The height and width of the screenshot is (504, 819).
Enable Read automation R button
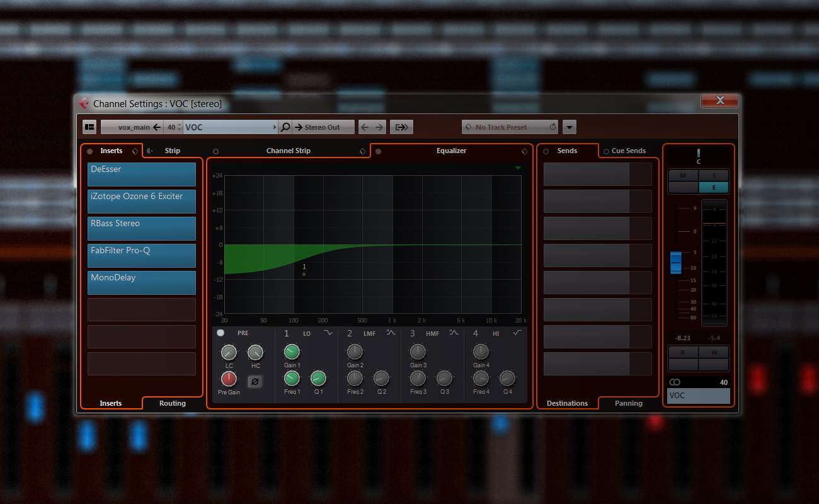pos(683,352)
